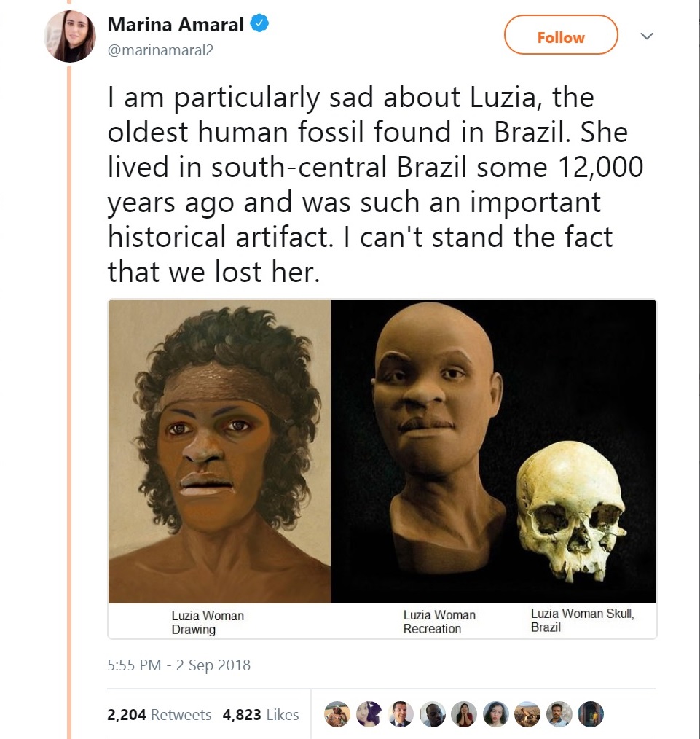View the 2,204 Retweets list

coord(159,715)
